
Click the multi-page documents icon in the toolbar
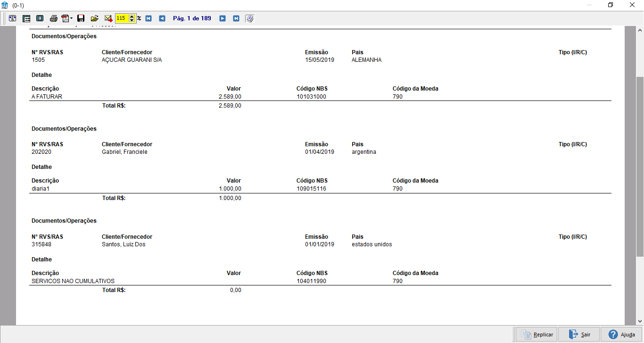(x=250, y=18)
